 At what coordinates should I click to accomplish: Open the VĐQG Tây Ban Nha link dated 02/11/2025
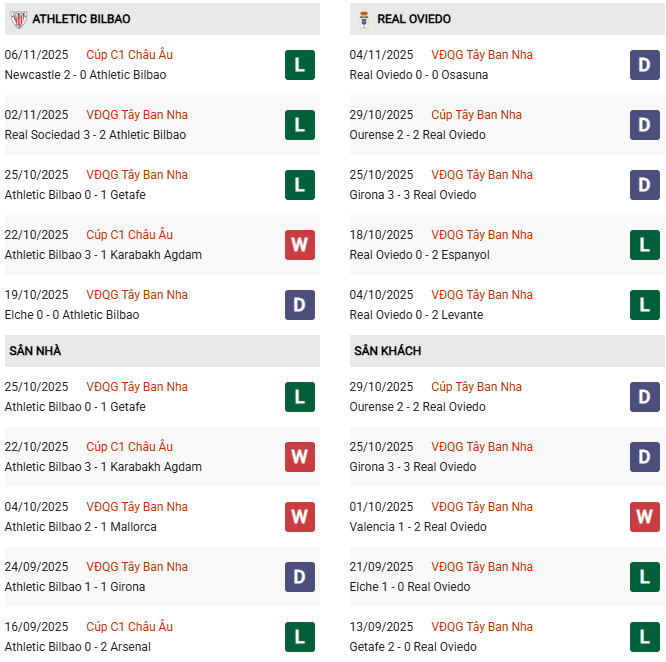[137, 115]
